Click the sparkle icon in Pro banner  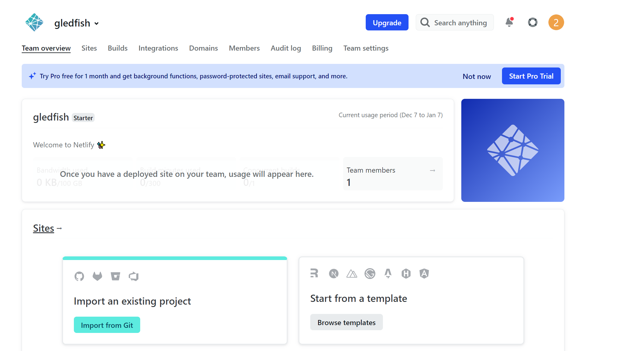point(33,76)
